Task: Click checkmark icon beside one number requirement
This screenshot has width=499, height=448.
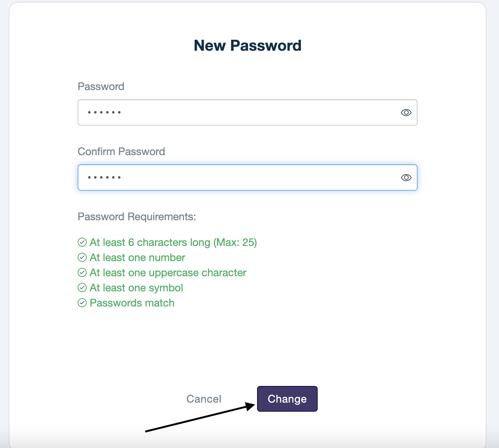Action: click(x=82, y=257)
